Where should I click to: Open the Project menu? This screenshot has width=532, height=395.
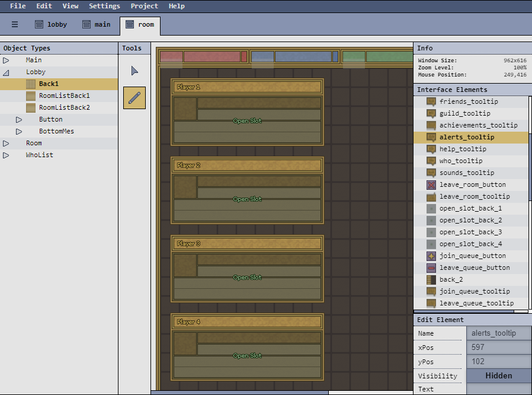(x=144, y=6)
